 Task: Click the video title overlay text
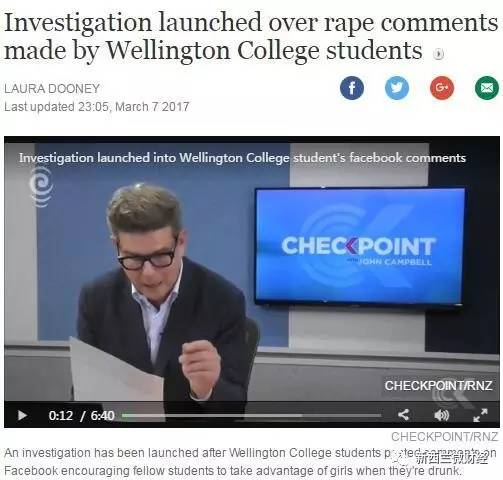pos(242,158)
